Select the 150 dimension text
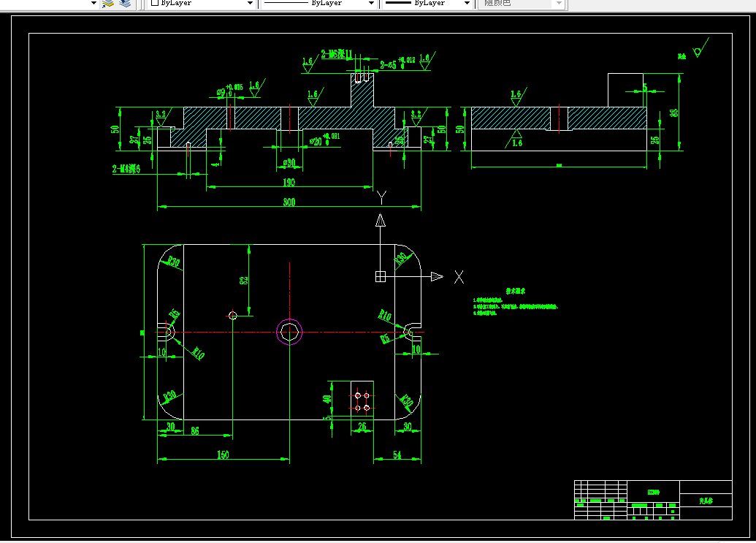The width and height of the screenshot is (756, 543). [x=223, y=455]
